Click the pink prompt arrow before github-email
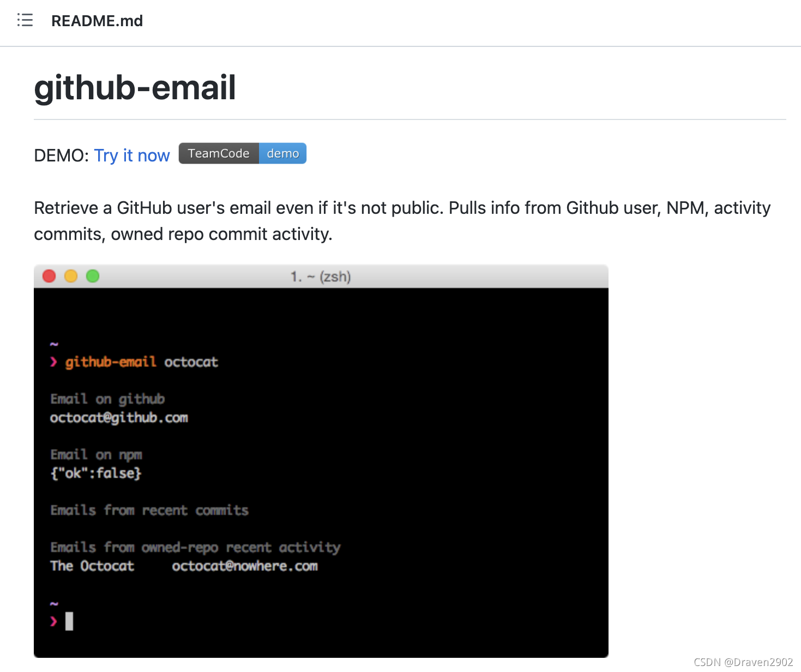Screen dimensions: 801x672 coord(53,362)
